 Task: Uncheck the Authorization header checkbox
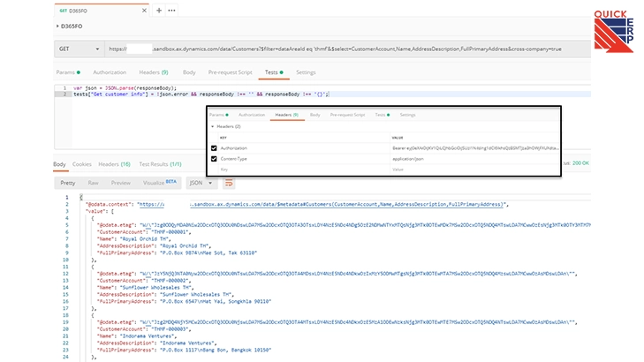(214, 148)
